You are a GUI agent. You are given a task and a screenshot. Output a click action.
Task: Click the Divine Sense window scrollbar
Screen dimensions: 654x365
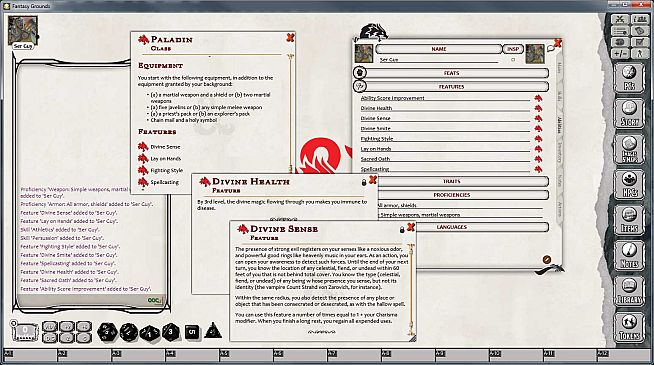[412, 290]
